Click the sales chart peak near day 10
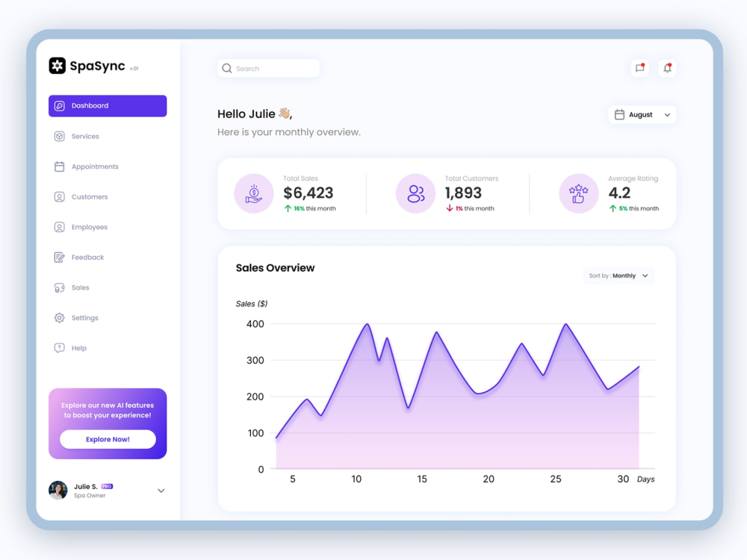The height and width of the screenshot is (560, 747). [368, 324]
